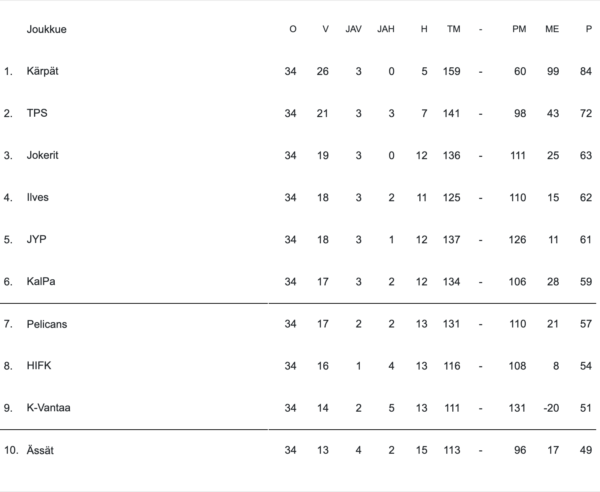Sort by the P points header
Screen dimensions: 600x492
(x=589, y=29)
